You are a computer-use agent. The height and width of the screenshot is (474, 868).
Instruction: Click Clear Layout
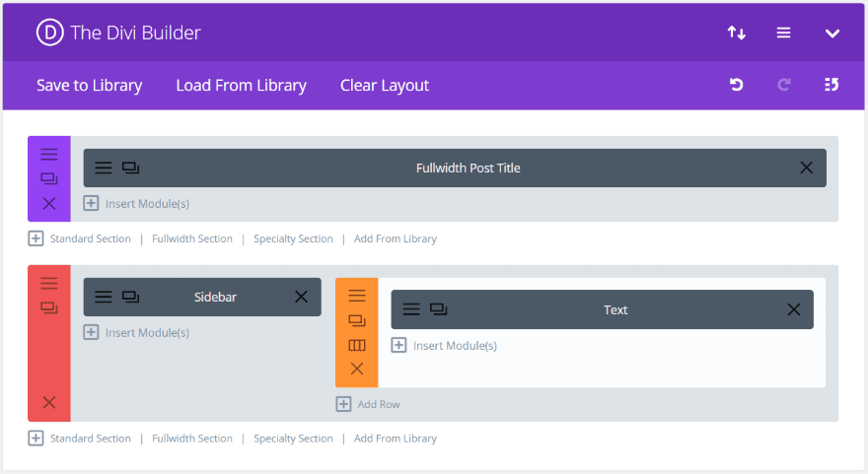click(x=385, y=86)
